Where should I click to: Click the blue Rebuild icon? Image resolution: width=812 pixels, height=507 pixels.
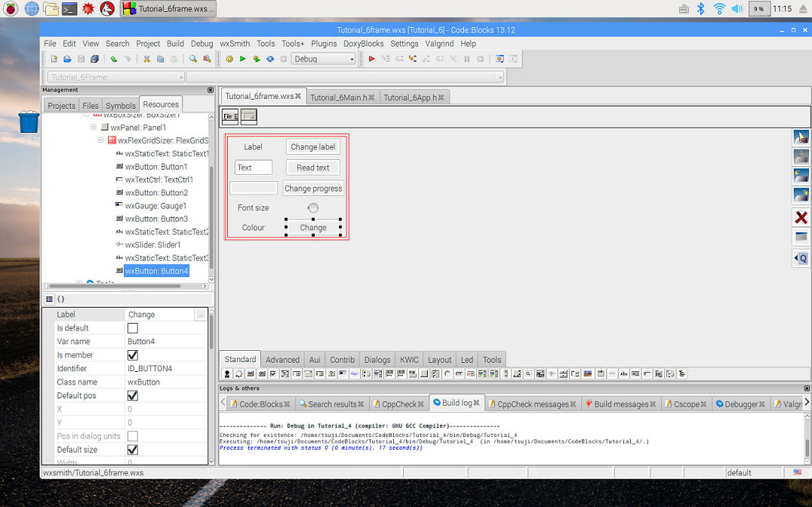point(270,59)
